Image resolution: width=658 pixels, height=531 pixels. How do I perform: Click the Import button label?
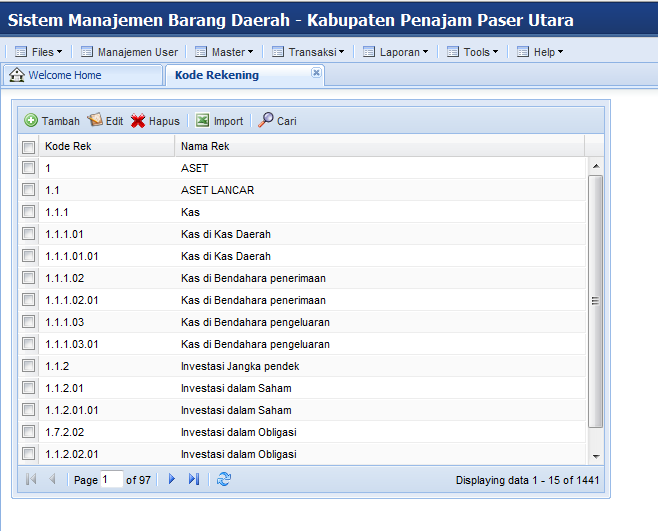(x=228, y=121)
